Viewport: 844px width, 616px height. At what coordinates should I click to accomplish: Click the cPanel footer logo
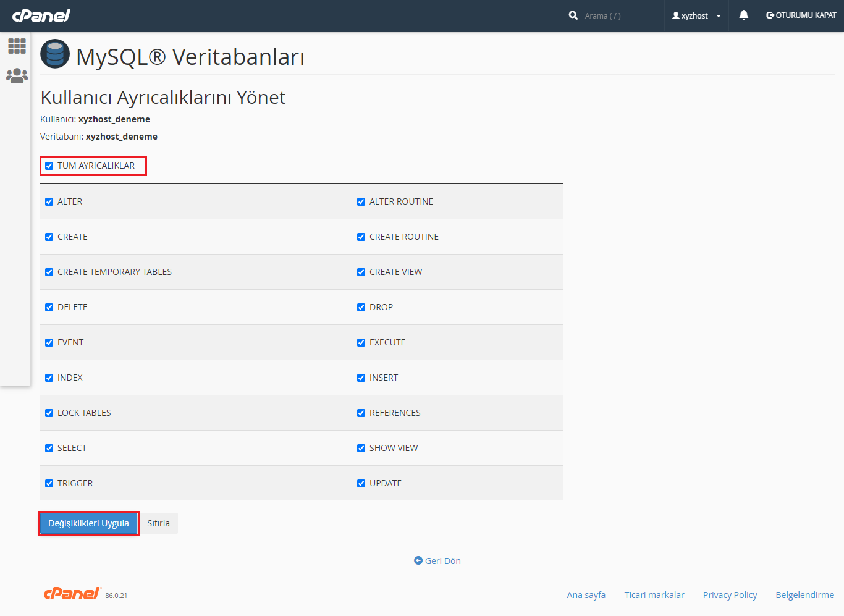point(72,594)
